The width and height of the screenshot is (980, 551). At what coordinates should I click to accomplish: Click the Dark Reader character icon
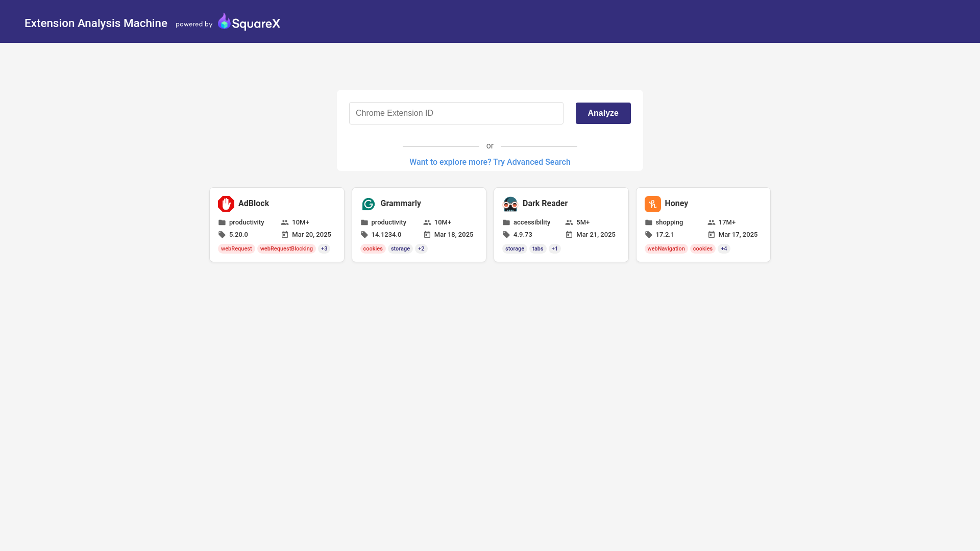tap(510, 204)
